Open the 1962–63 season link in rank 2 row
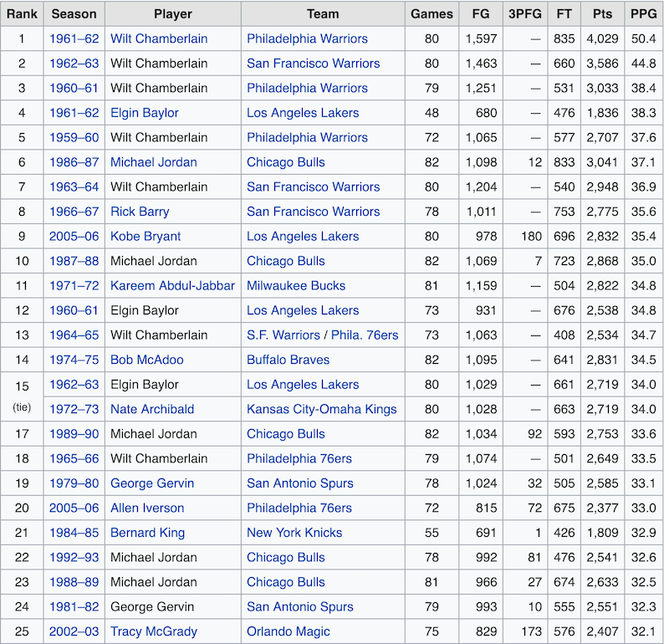669x644 pixels. (74, 64)
